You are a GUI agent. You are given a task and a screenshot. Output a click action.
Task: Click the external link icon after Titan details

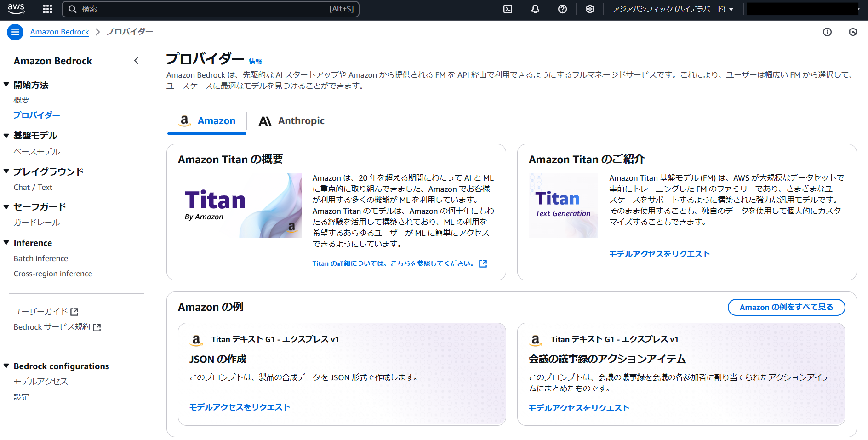tap(483, 263)
